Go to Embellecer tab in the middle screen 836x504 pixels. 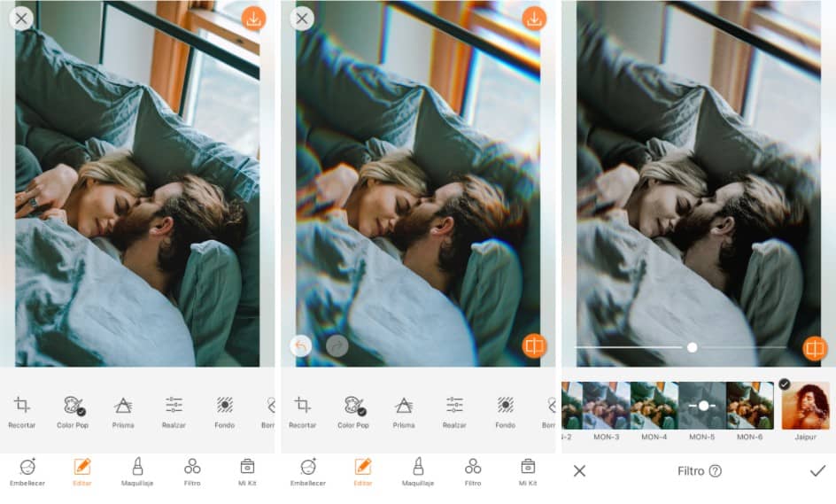click(x=308, y=471)
